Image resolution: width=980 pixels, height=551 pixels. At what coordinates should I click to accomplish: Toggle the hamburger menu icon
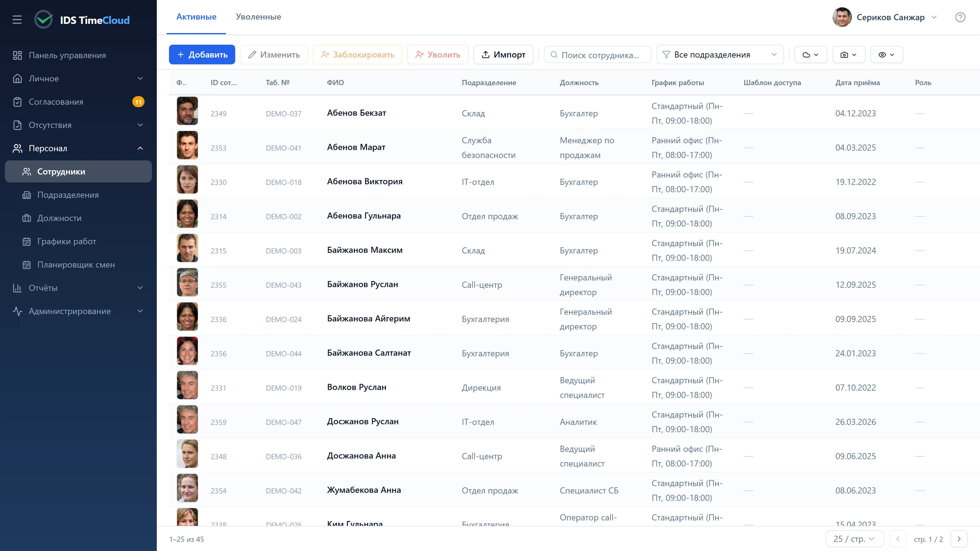click(x=17, y=19)
